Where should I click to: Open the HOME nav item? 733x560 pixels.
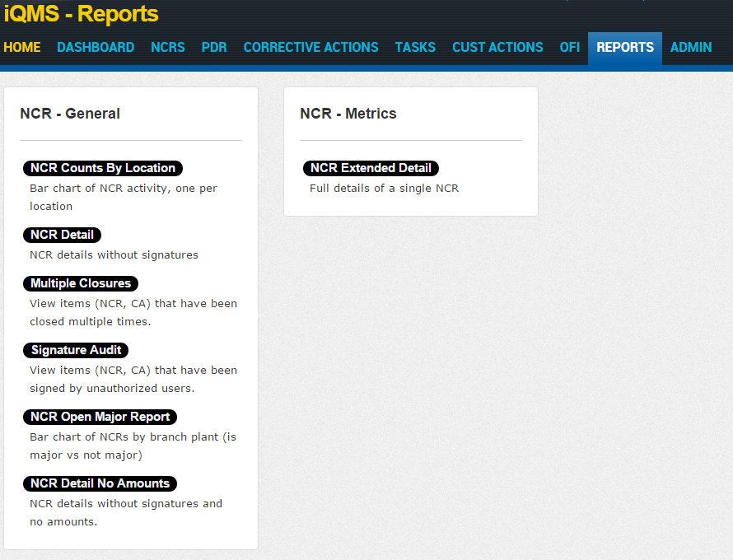[x=22, y=47]
